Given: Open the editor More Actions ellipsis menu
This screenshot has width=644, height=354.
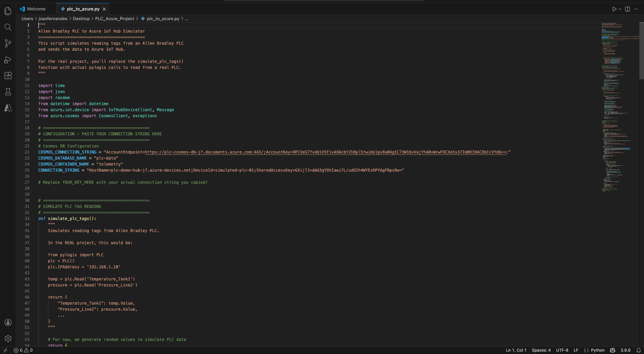Looking at the screenshot, I should (x=636, y=9).
